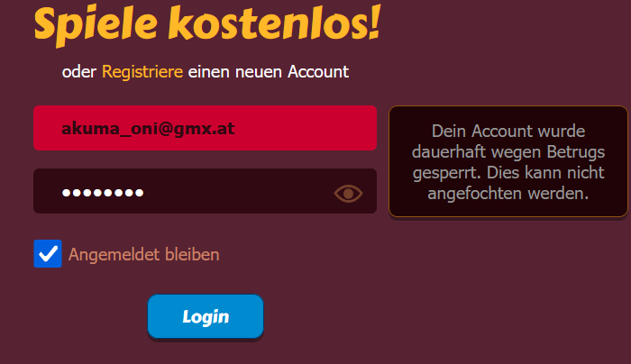Click the word 'kostenlos!' in the title
This screenshot has height=364, width=631.
274,23
